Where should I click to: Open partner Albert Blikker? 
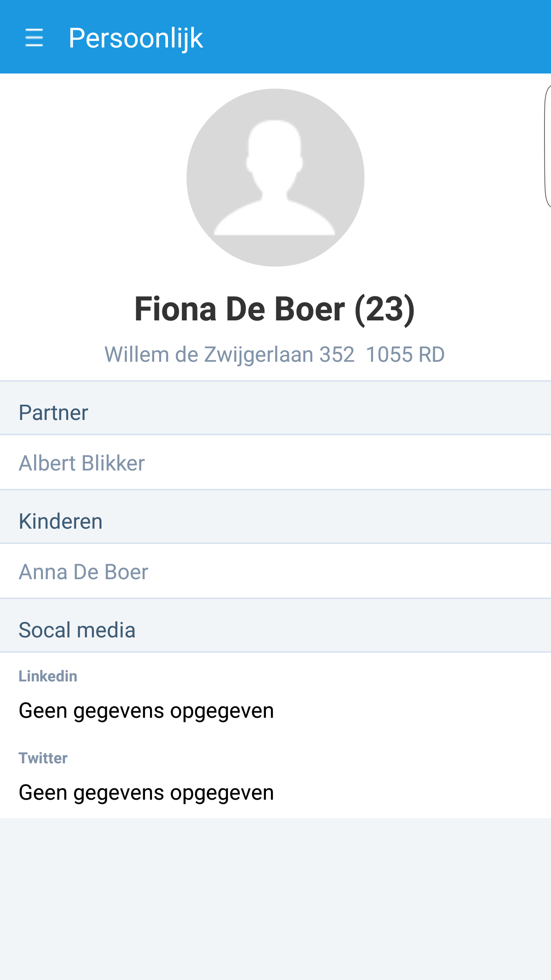tap(82, 463)
